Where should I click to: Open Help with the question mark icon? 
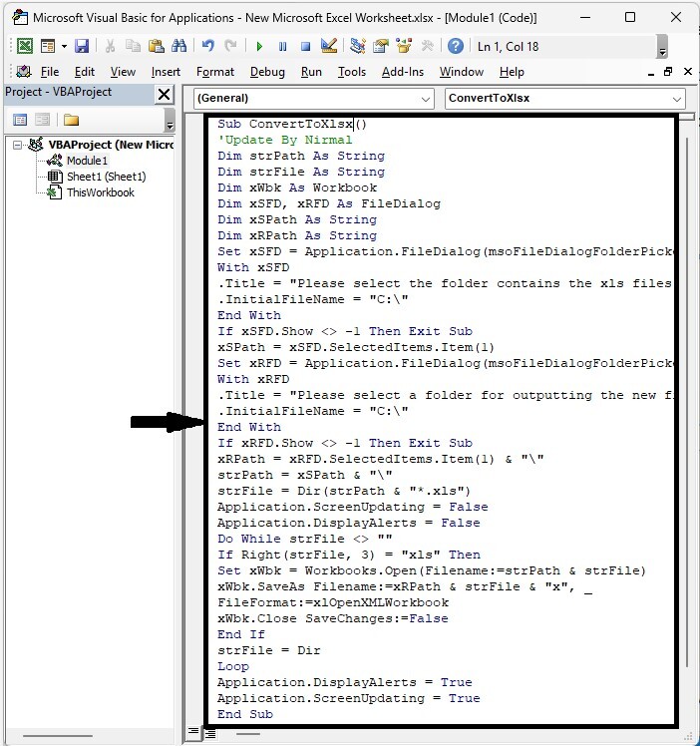pos(455,46)
